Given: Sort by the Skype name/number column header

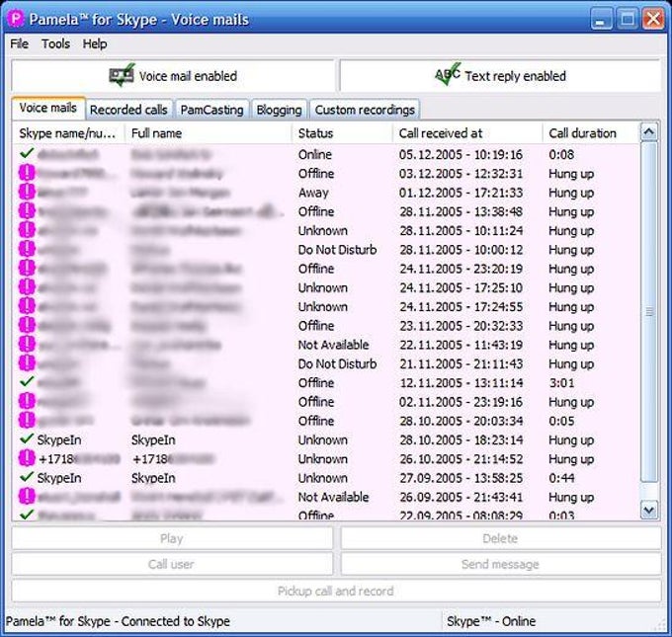Looking at the screenshot, I should (x=68, y=133).
